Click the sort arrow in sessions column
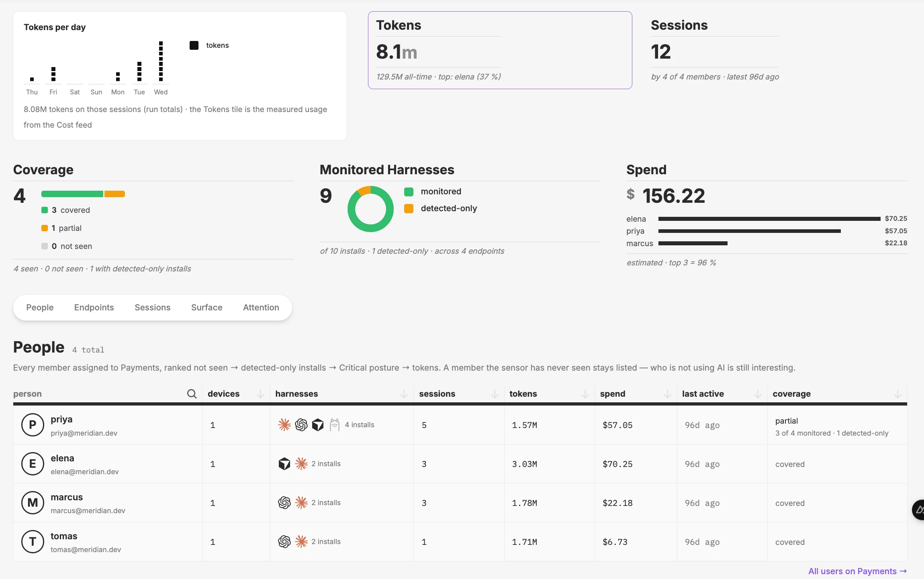924x579 pixels. click(495, 394)
